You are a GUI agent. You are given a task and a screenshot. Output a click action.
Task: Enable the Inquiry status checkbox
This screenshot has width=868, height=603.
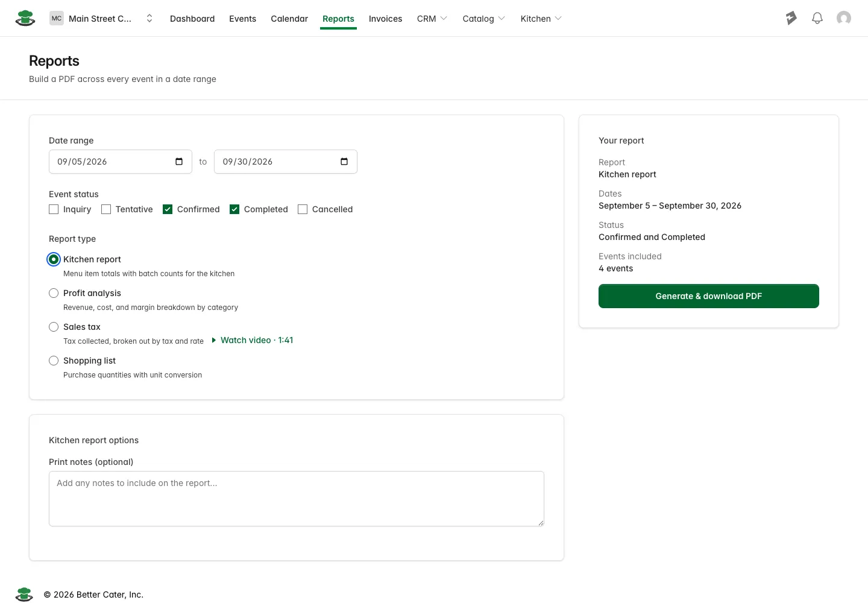(x=54, y=209)
